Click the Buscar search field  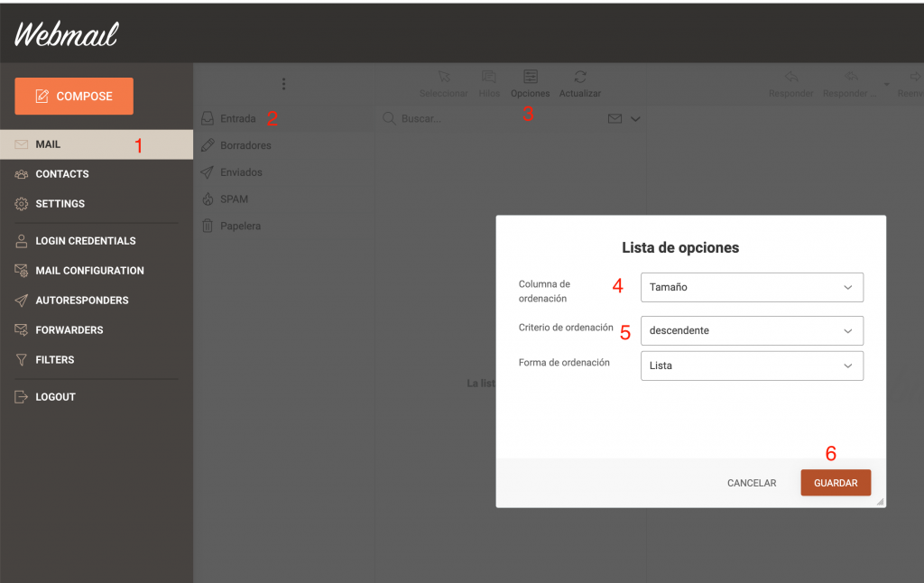[x=496, y=118]
